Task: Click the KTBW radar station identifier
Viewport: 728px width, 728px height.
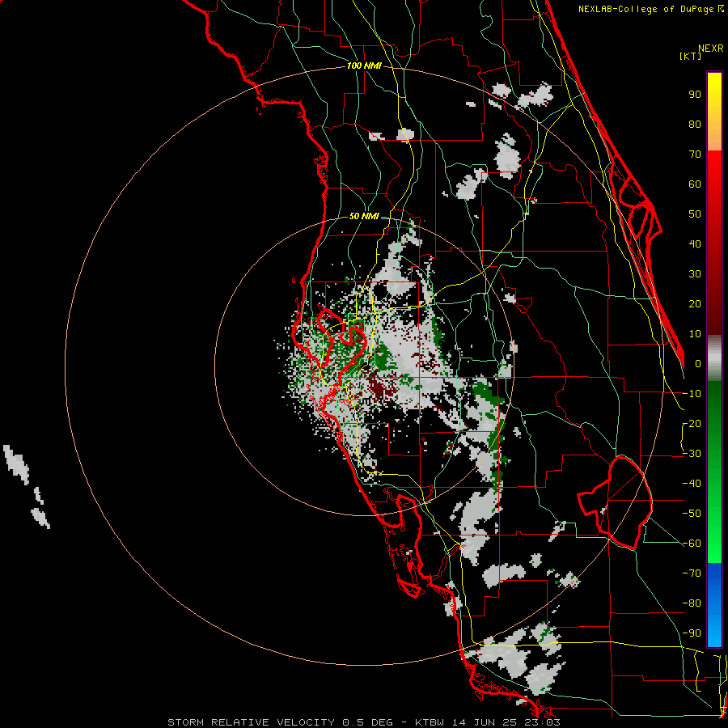Action: coord(430,722)
